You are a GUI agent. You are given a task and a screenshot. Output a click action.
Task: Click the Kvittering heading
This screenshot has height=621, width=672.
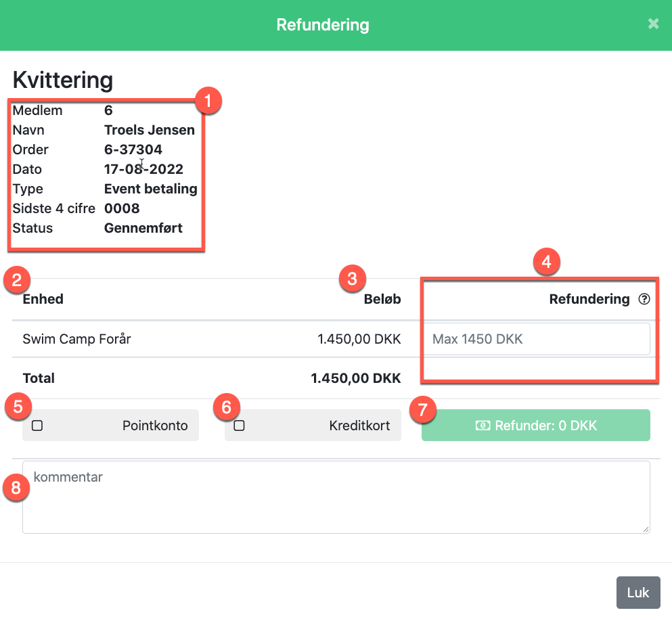click(x=63, y=80)
